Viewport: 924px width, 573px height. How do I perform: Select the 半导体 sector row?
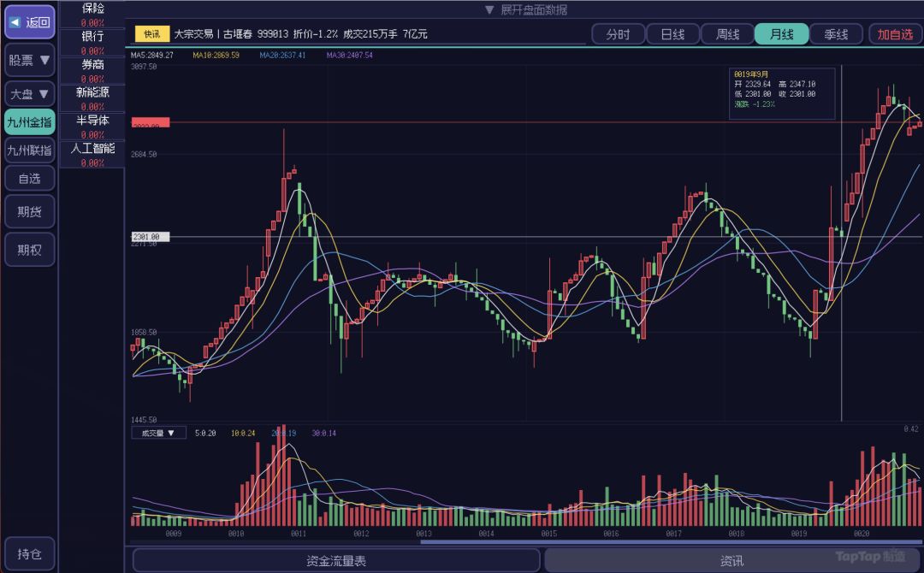pyautogui.click(x=92, y=127)
